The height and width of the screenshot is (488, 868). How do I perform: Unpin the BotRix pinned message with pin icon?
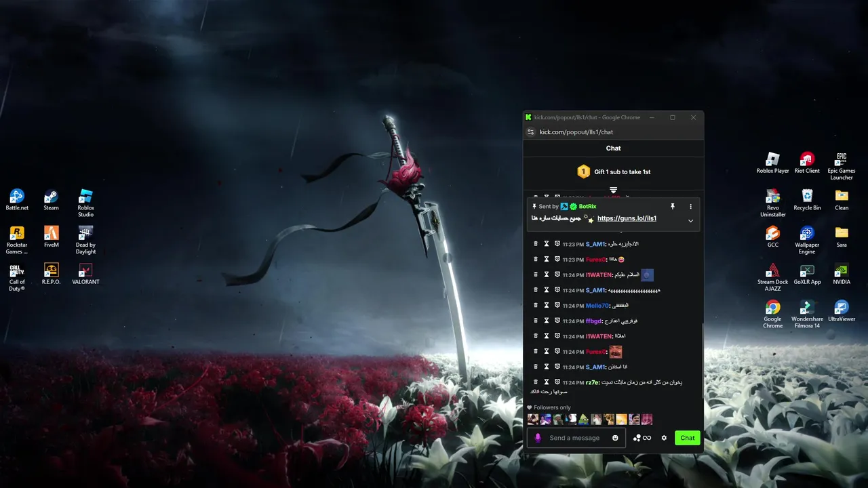673,206
